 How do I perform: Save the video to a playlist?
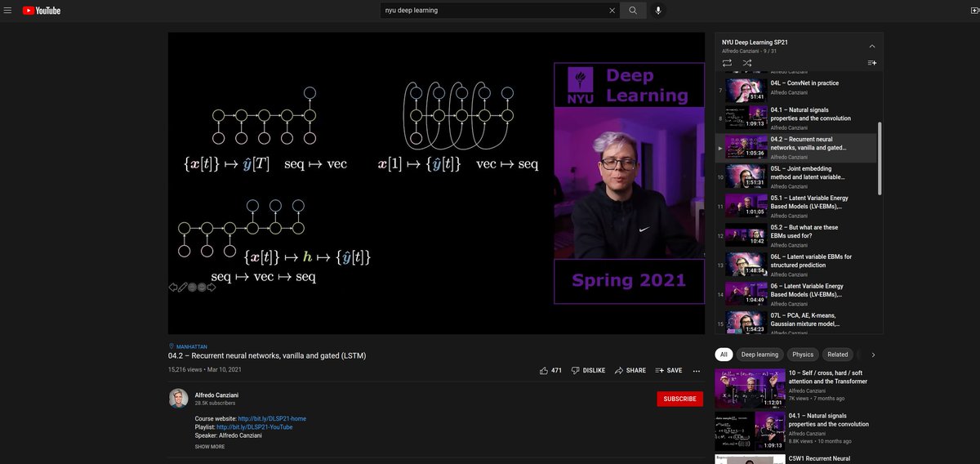tap(669, 370)
